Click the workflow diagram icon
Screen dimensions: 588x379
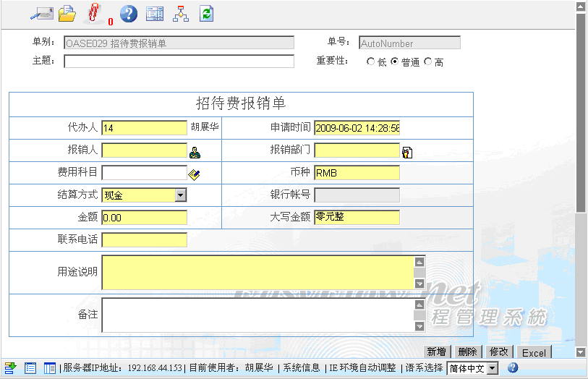pos(181,13)
